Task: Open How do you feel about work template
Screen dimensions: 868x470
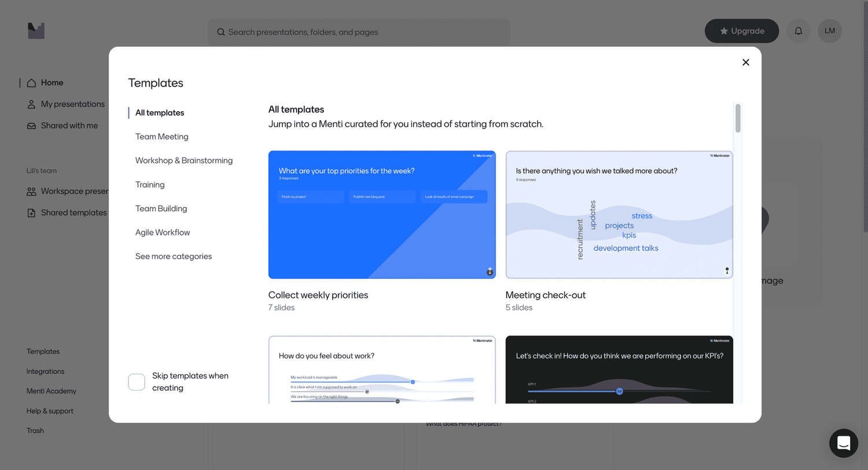Action: pyautogui.click(x=382, y=370)
